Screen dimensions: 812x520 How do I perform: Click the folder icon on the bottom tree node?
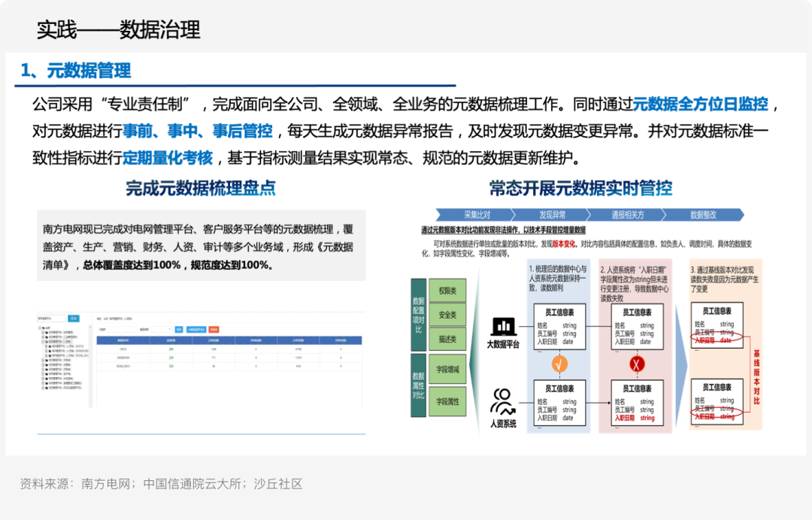pyautogui.click(x=47, y=388)
